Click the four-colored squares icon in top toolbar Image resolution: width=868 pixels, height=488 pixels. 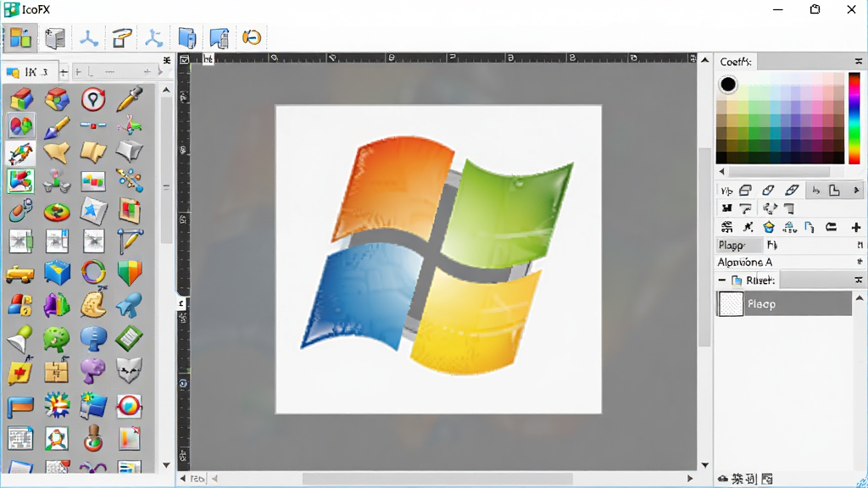coord(20,38)
